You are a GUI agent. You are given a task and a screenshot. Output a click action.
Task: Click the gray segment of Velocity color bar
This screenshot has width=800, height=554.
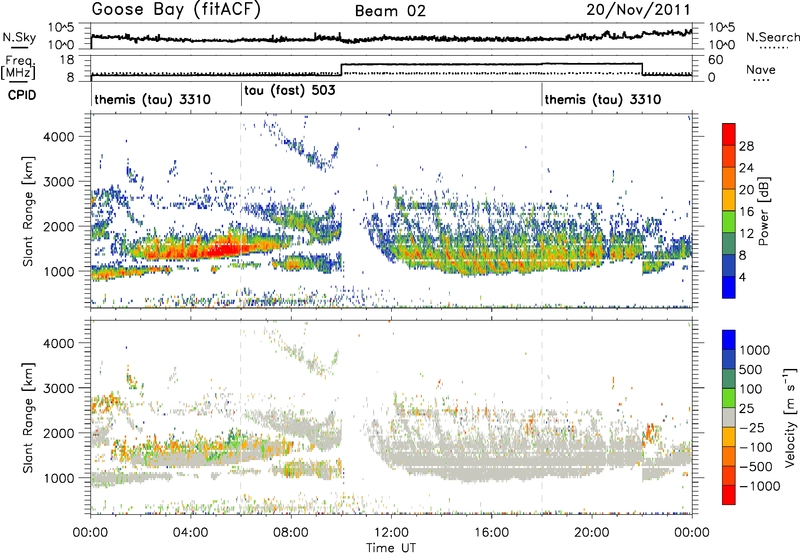click(729, 418)
